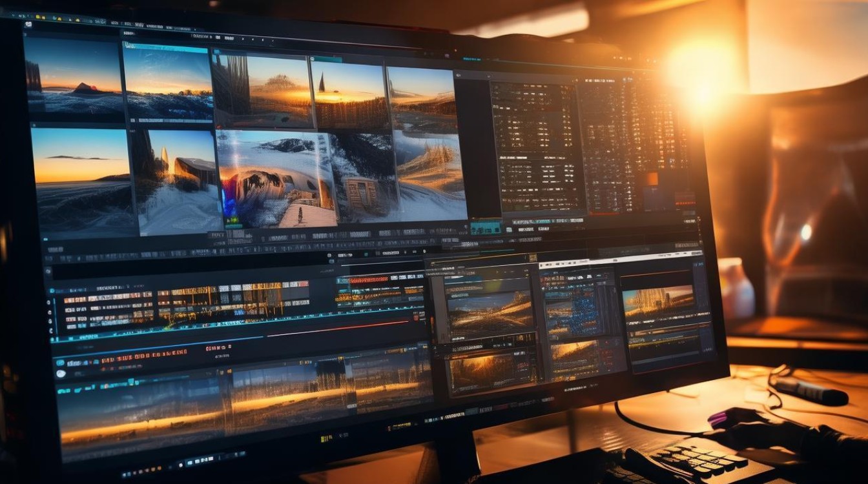Screen dimensions: 868x484
Task: Open the snowy slope thumbnail with golden grass
Action: tap(429, 176)
